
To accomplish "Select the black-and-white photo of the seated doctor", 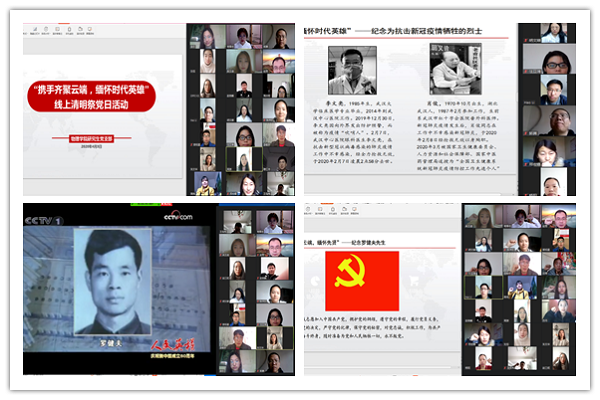I will 455,70.
